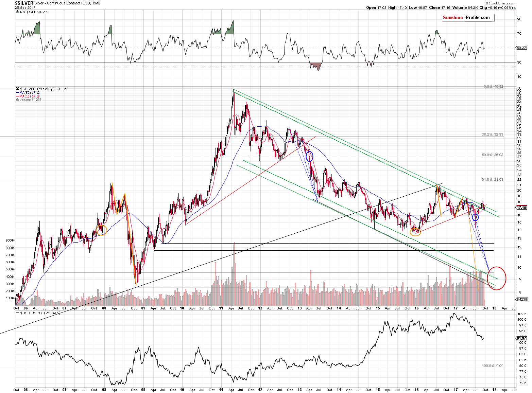Select the MA(50) 17.12 legend entry
The height and width of the screenshot is (393, 532).
tap(28, 92)
